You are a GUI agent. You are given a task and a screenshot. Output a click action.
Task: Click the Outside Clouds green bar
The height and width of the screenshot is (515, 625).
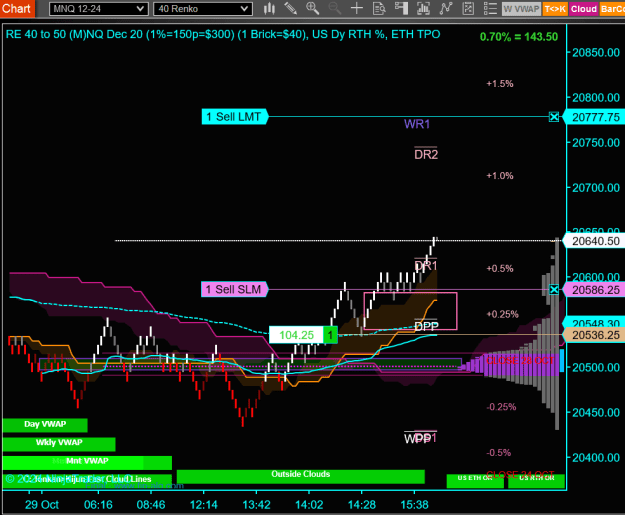(x=301, y=476)
